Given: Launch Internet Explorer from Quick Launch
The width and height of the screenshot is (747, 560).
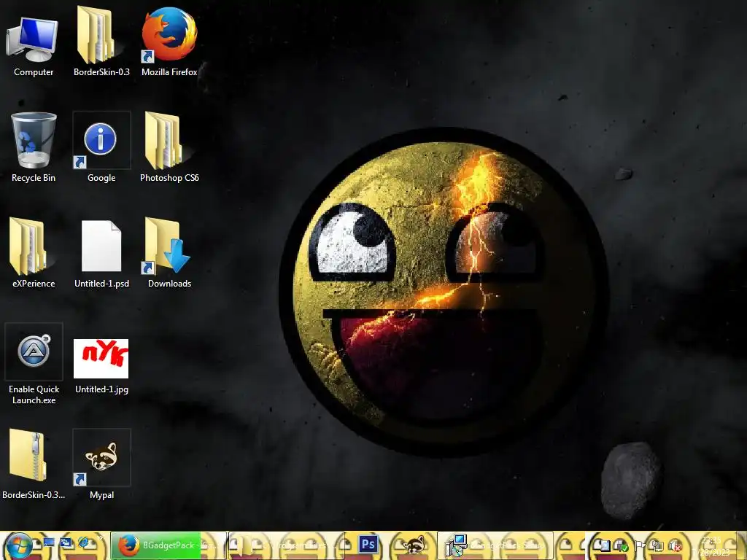Looking at the screenshot, I should click(84, 542).
